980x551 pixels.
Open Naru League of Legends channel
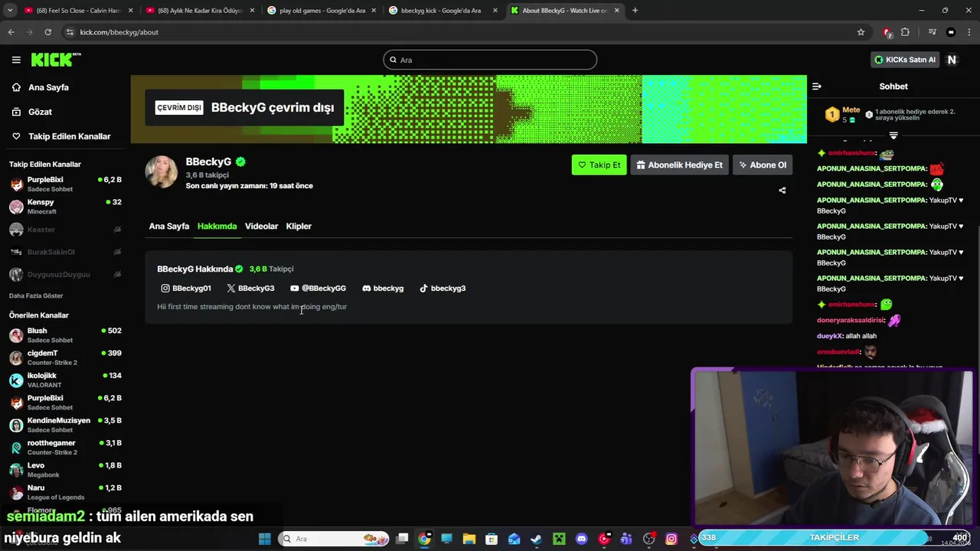[65, 492]
